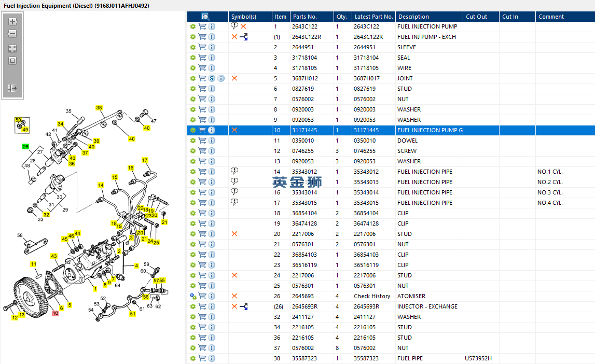Click part number 36474128 in Parts No. column
This screenshot has width=595, height=364.
305,223
